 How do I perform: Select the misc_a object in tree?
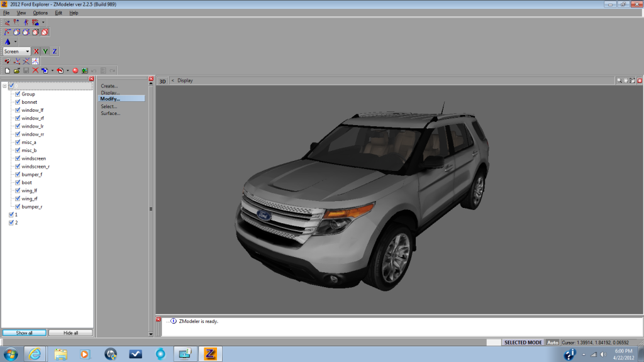(x=29, y=143)
